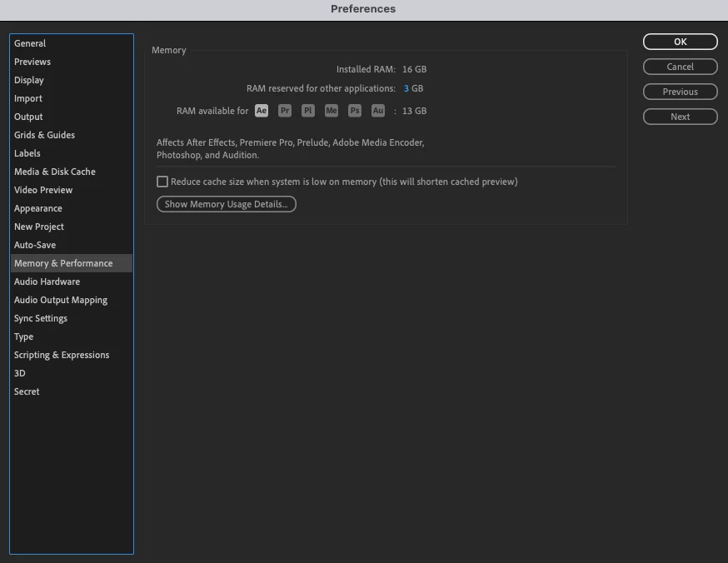Select the Type preferences category
This screenshot has width=728, height=563.
click(x=72, y=336)
